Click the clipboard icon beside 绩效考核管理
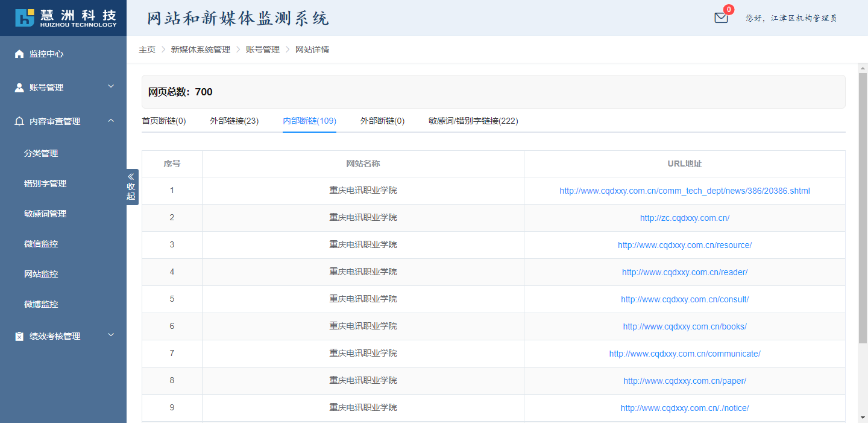 [x=19, y=336]
